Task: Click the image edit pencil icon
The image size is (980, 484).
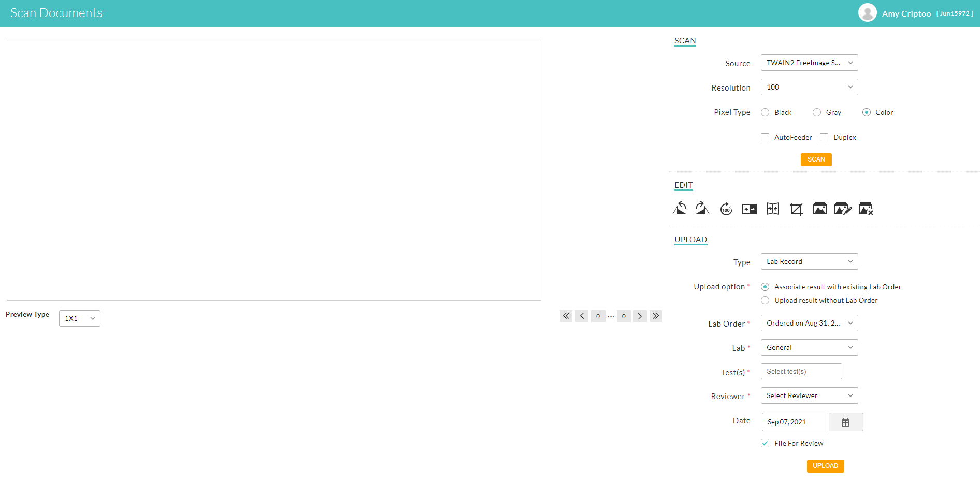Action: coord(843,209)
